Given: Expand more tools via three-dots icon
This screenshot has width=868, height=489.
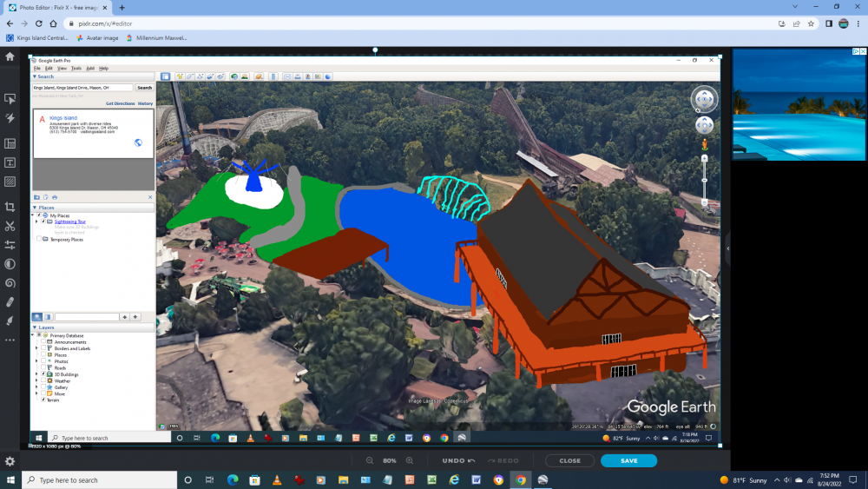Looking at the screenshot, I should 10,340.
